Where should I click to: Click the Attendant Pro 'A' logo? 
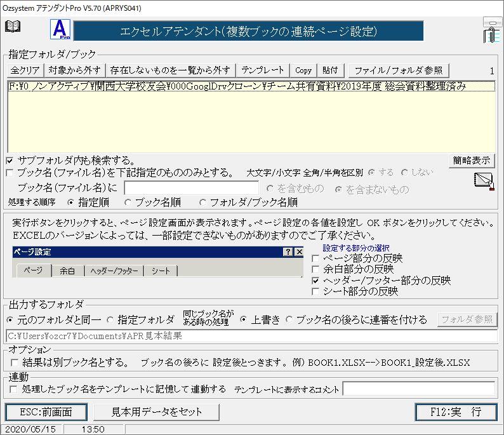[60, 30]
